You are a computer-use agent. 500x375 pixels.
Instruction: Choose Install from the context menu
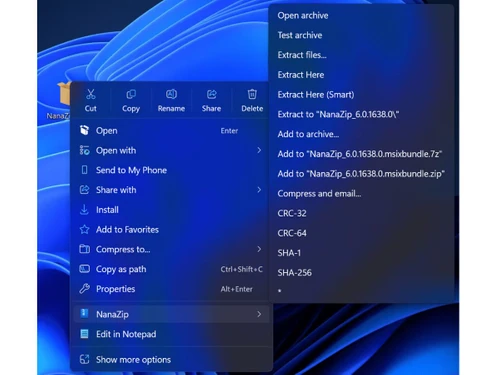click(x=171, y=210)
